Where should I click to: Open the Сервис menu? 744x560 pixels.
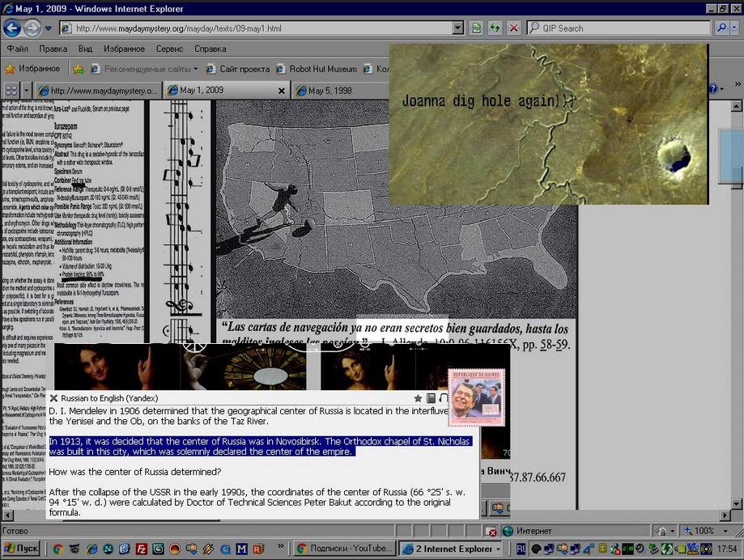tap(169, 49)
